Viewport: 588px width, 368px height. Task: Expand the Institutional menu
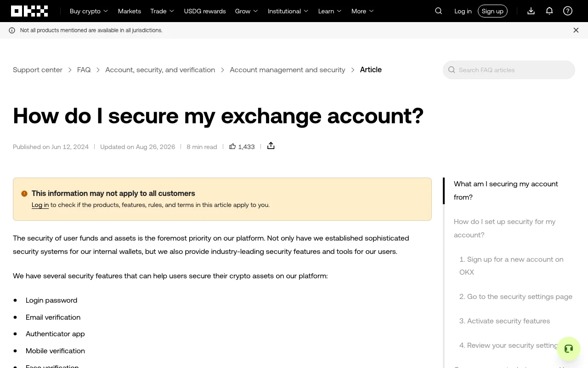pos(288,11)
